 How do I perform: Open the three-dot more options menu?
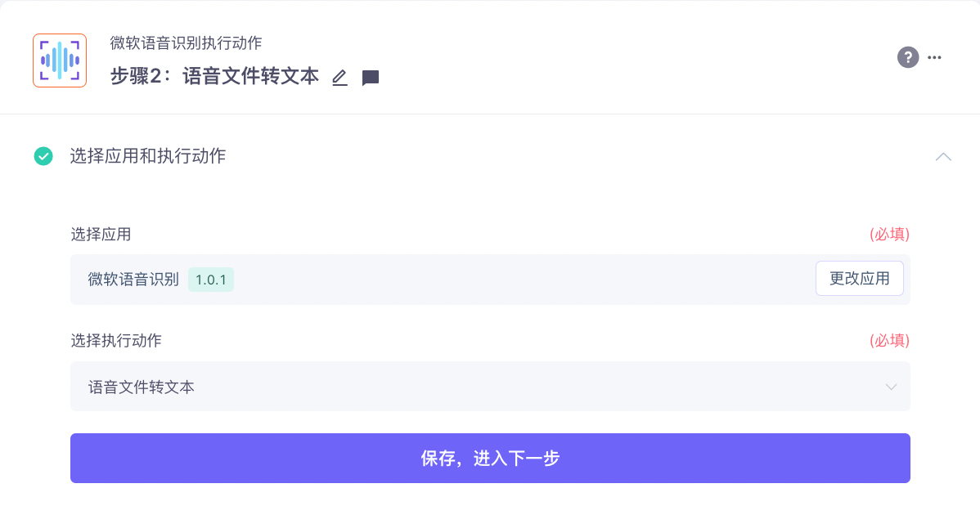pyautogui.click(x=934, y=57)
